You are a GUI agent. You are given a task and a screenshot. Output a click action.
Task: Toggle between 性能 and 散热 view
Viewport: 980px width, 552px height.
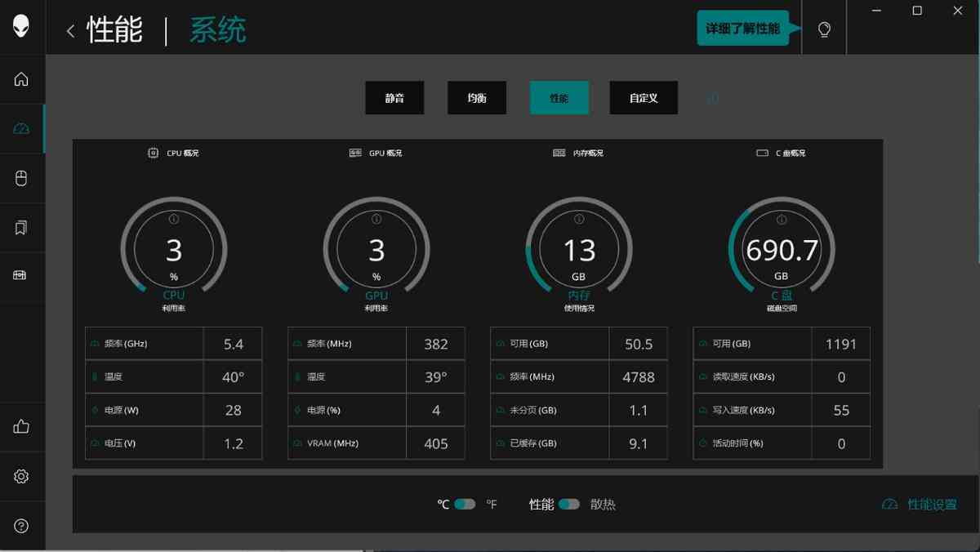pos(569,504)
